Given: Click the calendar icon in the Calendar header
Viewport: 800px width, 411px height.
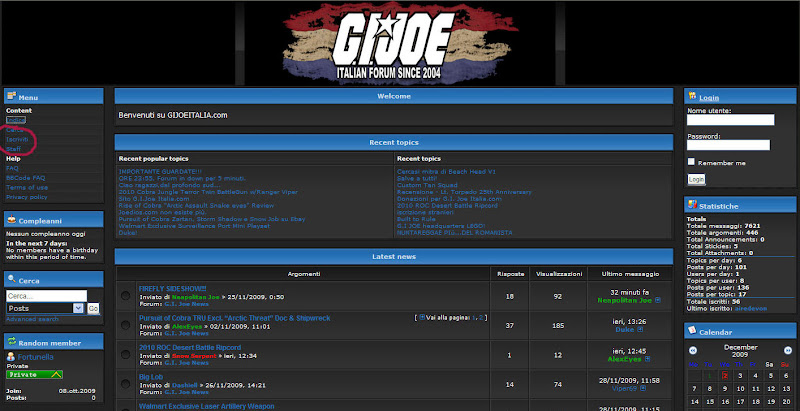Looking at the screenshot, I should point(692,330).
